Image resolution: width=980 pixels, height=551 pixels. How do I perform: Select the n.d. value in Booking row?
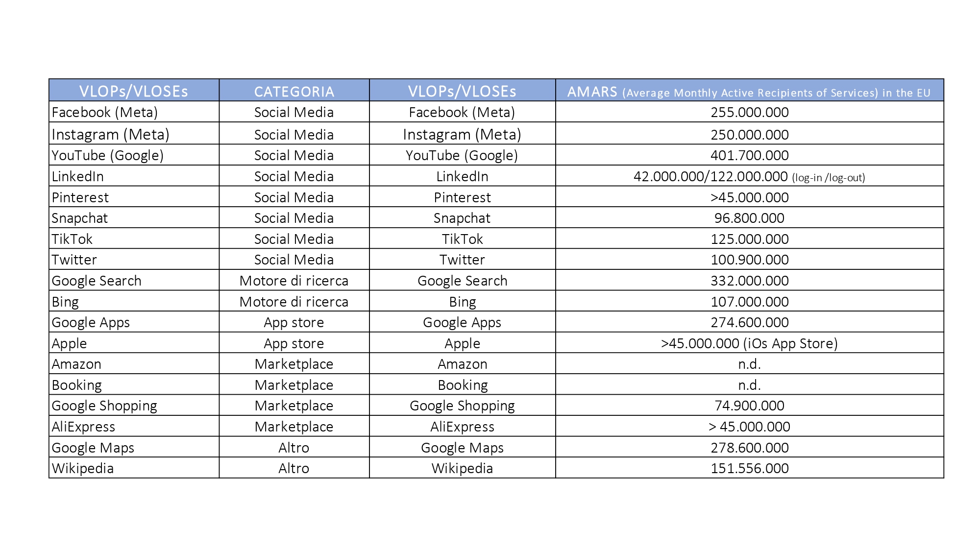click(749, 385)
